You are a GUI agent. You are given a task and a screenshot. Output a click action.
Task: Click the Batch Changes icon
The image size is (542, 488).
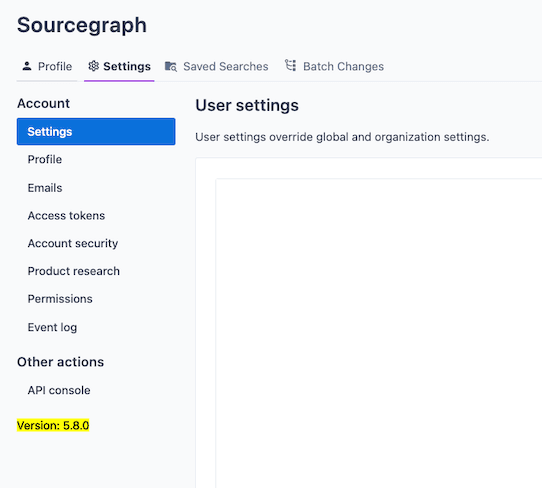(290, 65)
